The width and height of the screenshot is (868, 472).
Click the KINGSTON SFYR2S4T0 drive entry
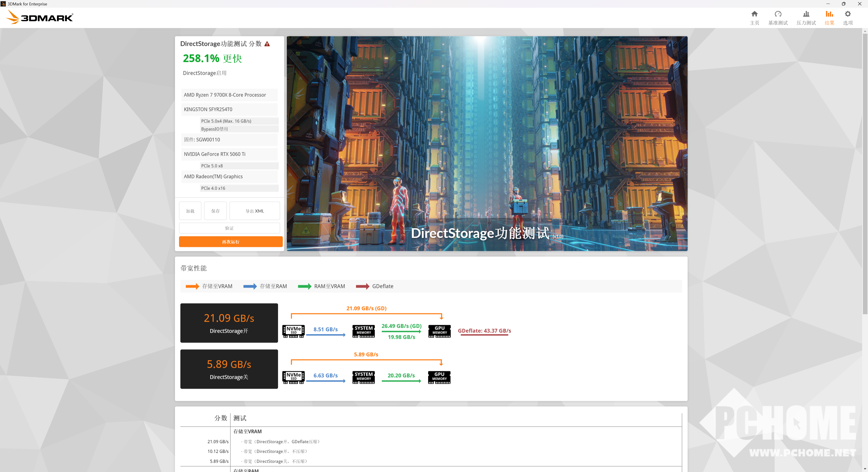click(x=229, y=109)
